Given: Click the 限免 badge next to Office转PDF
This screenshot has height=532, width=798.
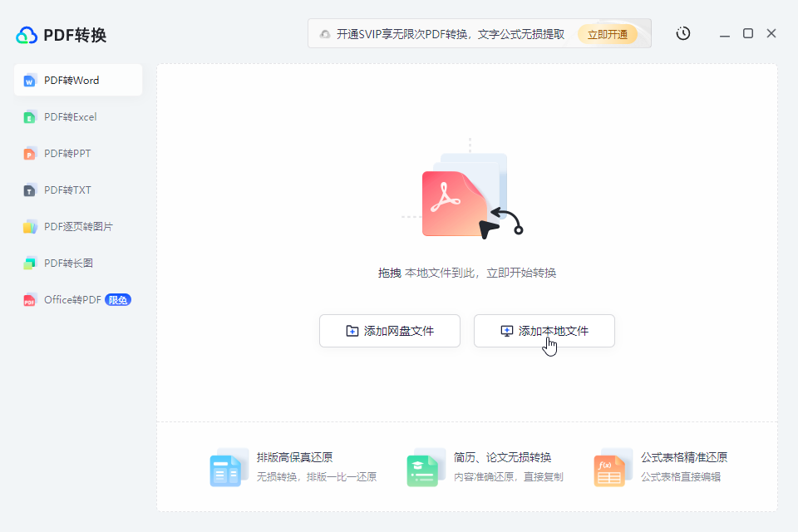Looking at the screenshot, I should tap(118, 300).
